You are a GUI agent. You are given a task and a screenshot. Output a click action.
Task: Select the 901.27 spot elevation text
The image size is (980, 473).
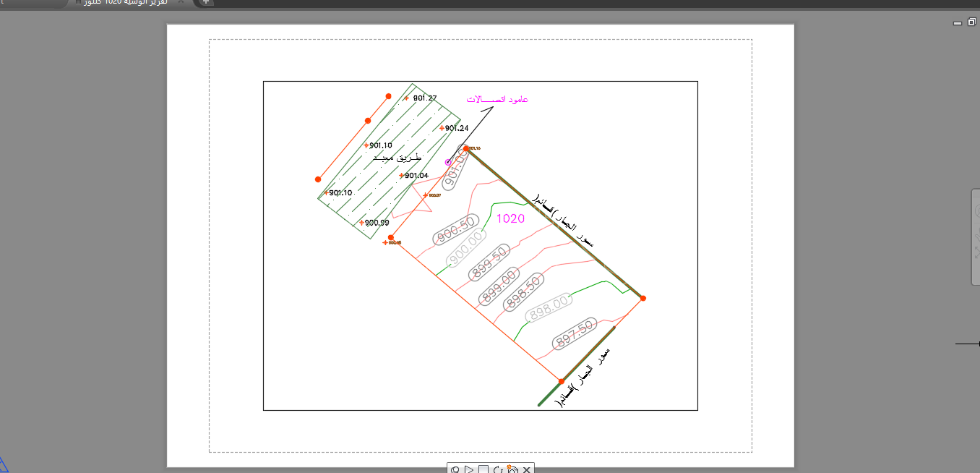coord(425,98)
